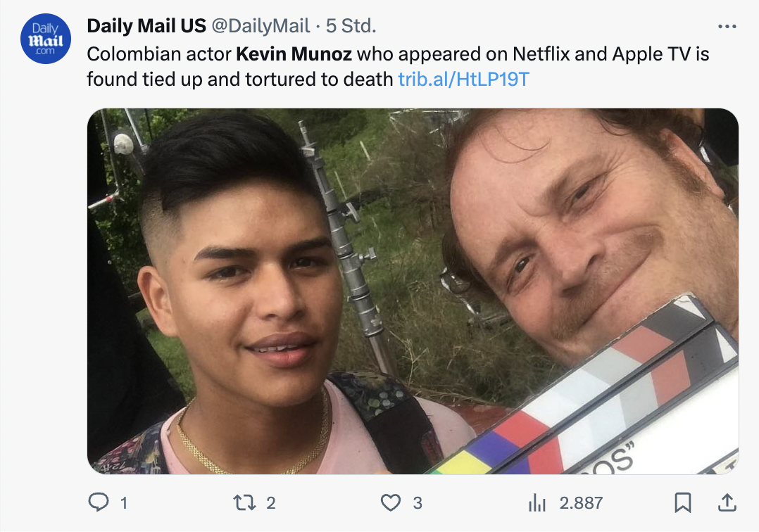Like the tweet with heart icon
This screenshot has width=759, height=532.
point(390,502)
